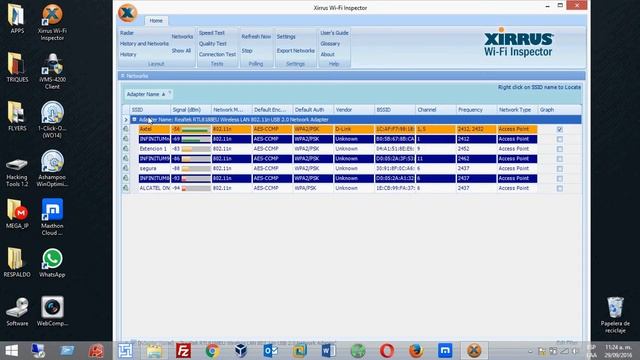Check the Graph checkbox for segura
The image size is (640, 360).
[x=560, y=169]
